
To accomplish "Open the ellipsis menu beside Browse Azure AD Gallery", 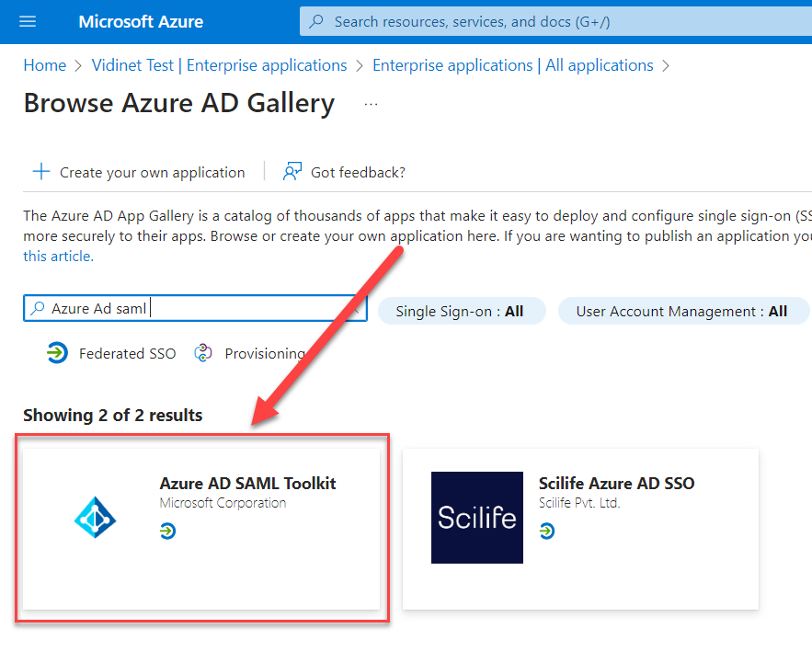I will coord(371,104).
